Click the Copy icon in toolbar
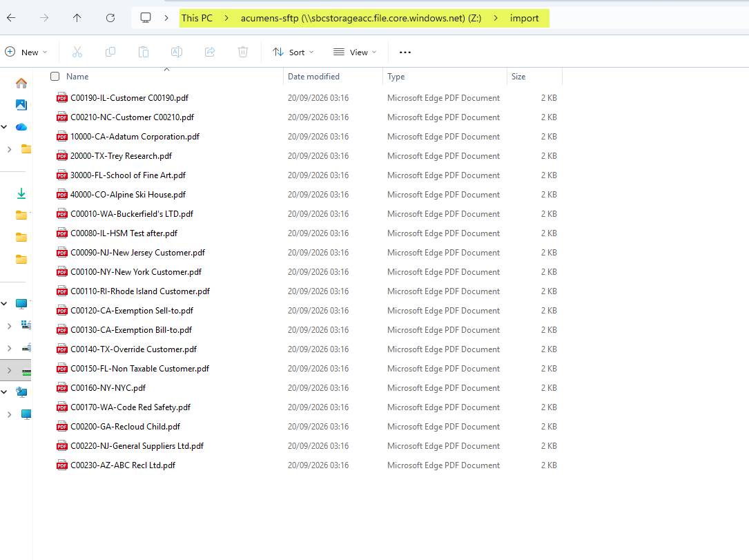This screenshot has height=560, width=749. pyautogui.click(x=110, y=52)
